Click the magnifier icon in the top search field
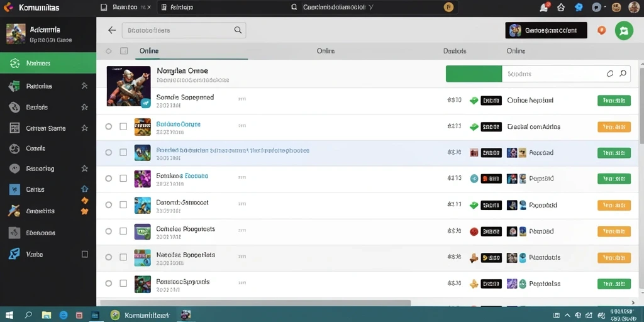 237,30
